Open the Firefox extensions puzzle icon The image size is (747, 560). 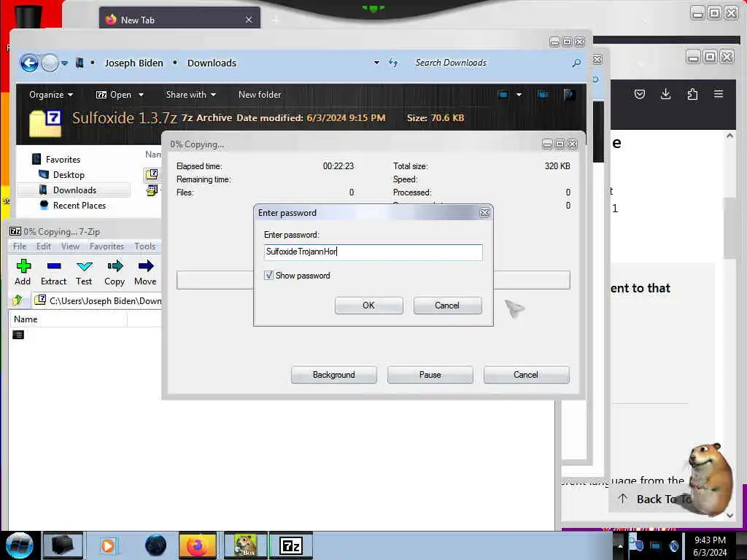(x=692, y=94)
